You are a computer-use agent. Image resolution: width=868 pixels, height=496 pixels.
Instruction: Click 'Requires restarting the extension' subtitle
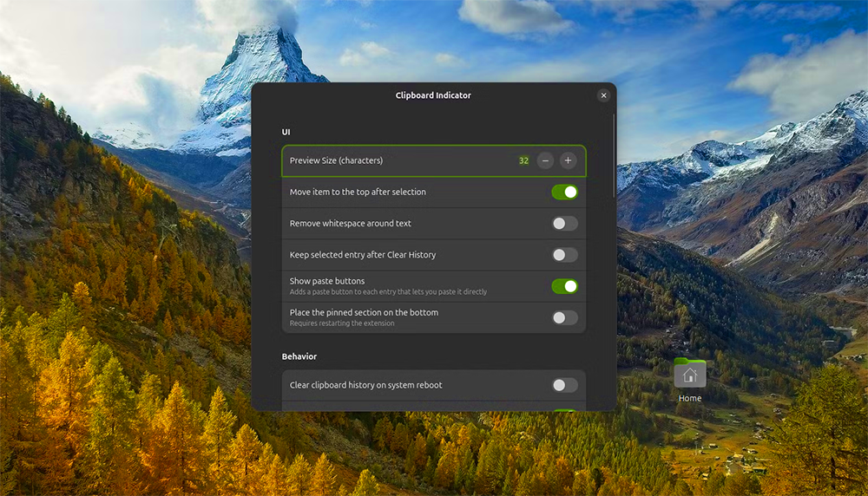342,323
